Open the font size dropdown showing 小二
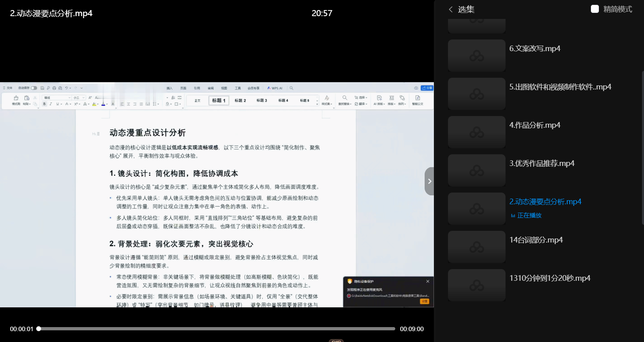The width and height of the screenshot is (644, 342). 79,97
